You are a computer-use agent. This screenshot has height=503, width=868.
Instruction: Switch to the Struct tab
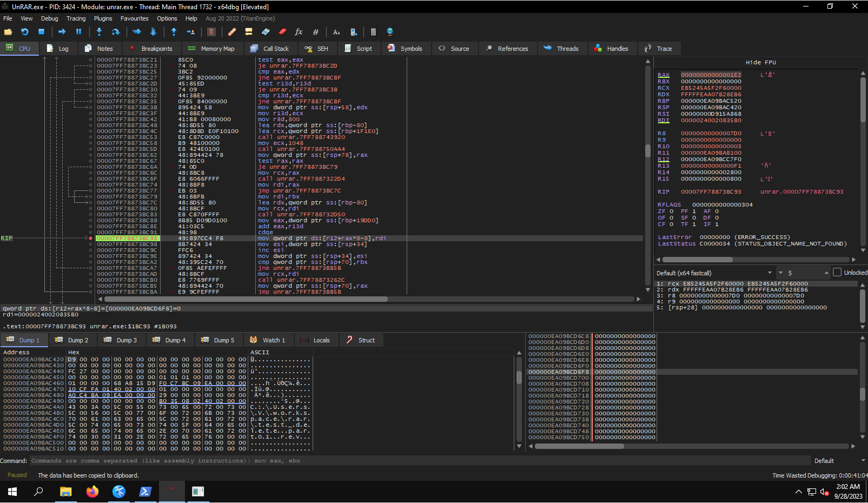361,340
